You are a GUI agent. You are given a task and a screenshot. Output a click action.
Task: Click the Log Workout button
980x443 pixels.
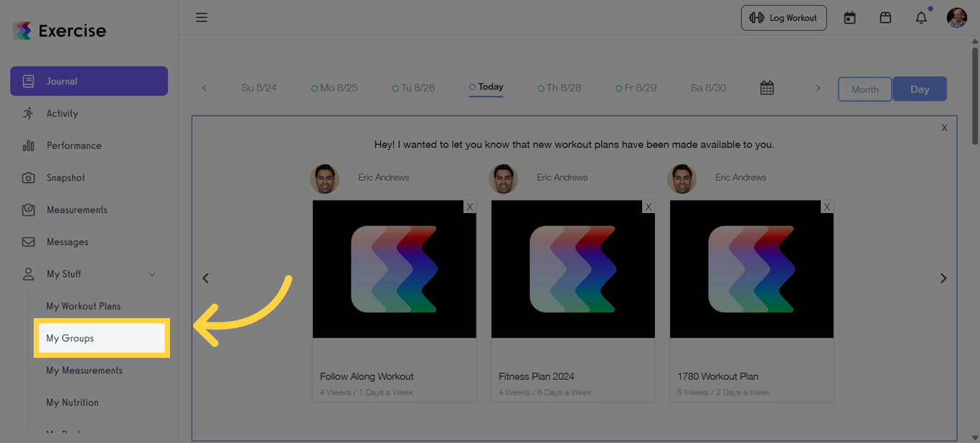[x=783, y=17]
